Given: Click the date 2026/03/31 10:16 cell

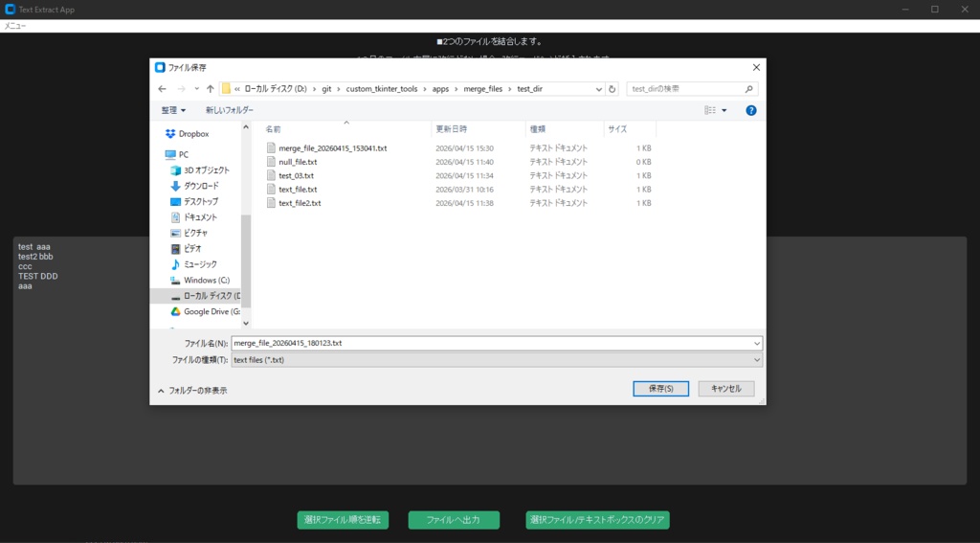Looking at the screenshot, I should click(464, 189).
